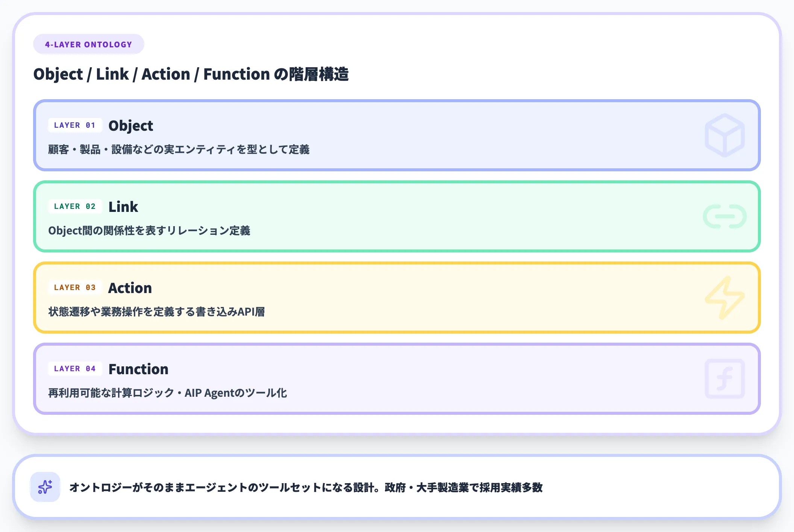Click the Action layer title
The width and height of the screenshot is (794, 532).
coord(130,288)
